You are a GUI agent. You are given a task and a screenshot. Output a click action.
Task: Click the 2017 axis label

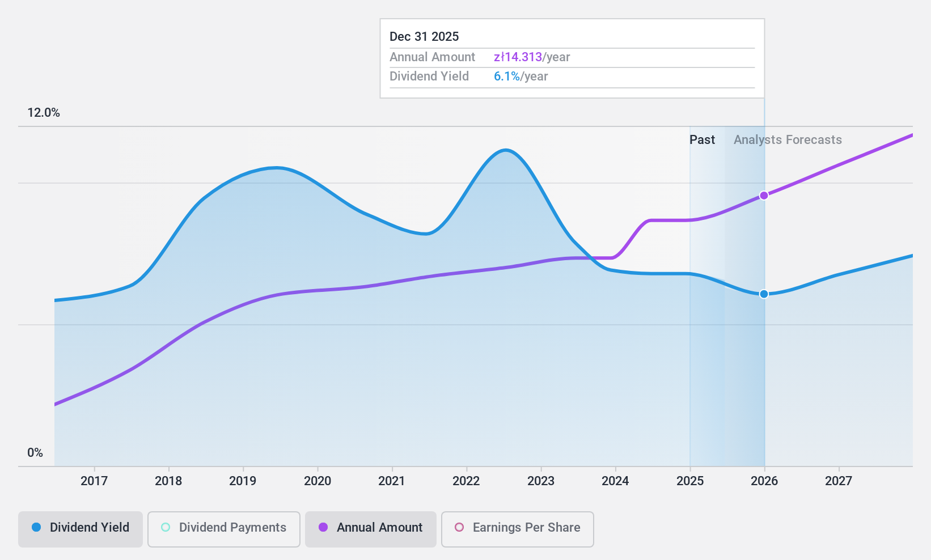94,481
